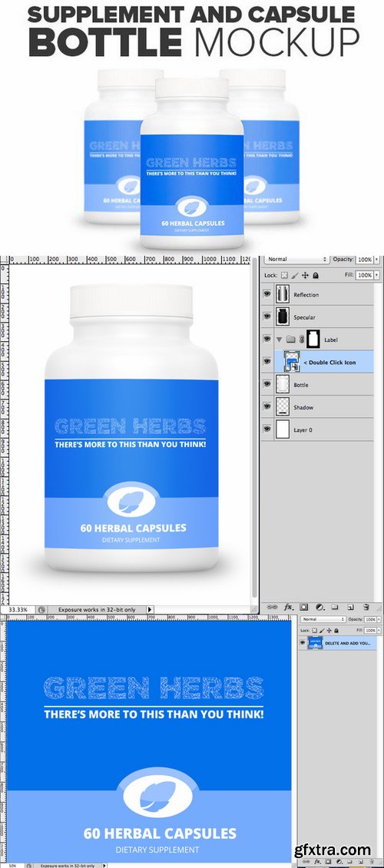
Task: Select the Bottle layer name
Action: click(x=301, y=386)
